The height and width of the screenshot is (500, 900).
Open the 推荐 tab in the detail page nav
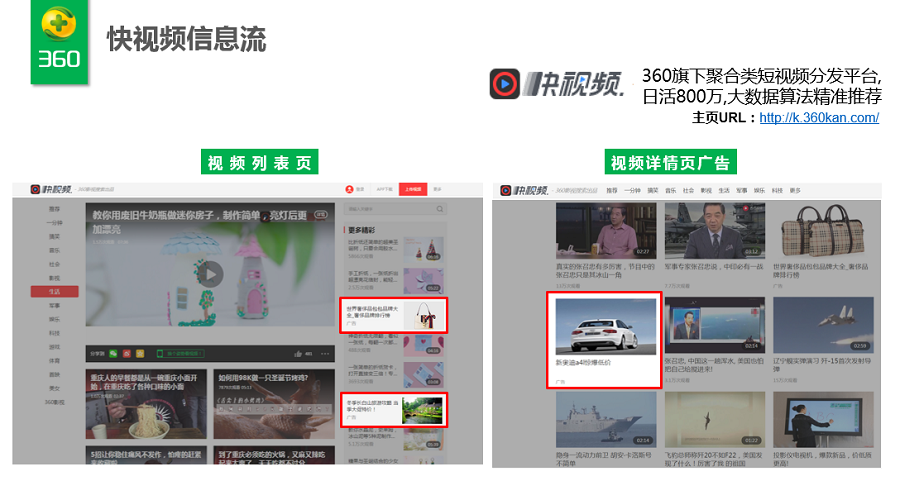point(612,191)
